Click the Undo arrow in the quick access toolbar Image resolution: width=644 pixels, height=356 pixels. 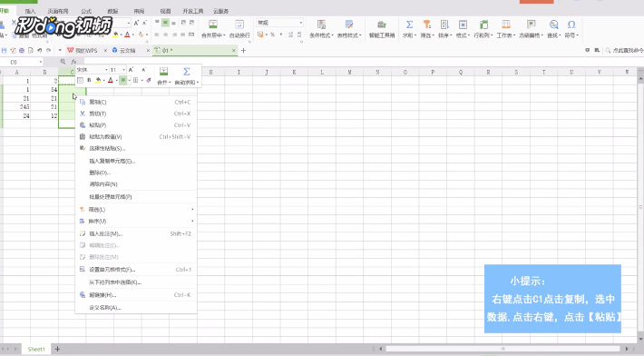click(39, 50)
